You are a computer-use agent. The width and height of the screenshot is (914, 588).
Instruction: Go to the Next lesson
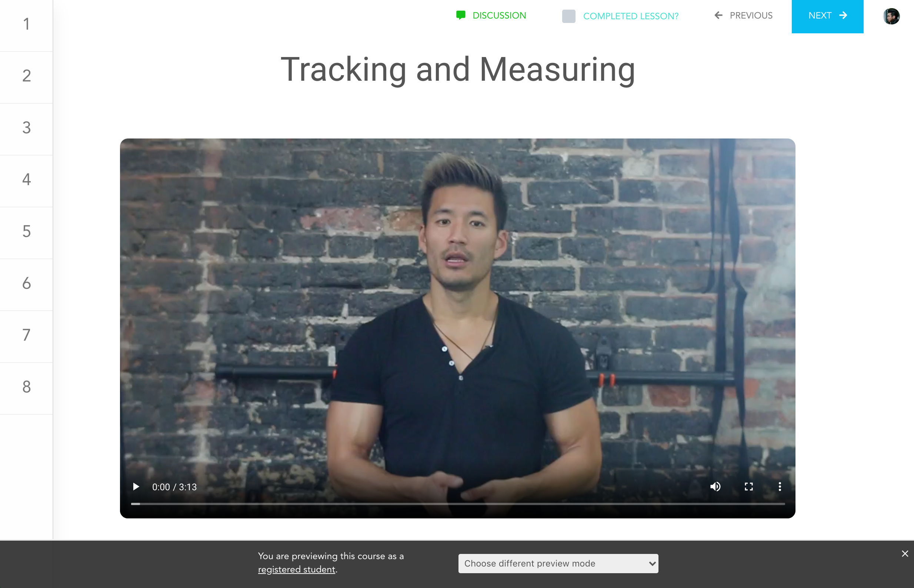(827, 16)
